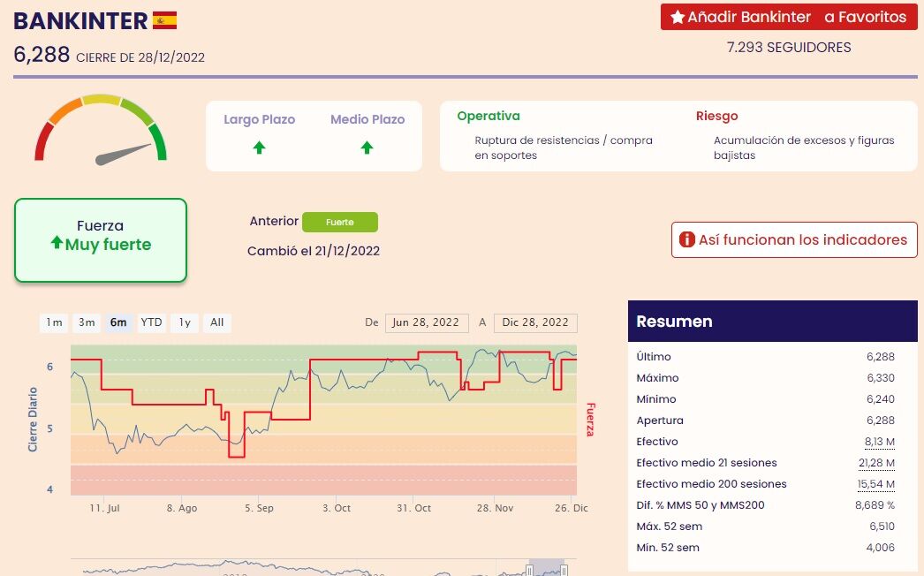Select the 6m chart range

click(118, 322)
